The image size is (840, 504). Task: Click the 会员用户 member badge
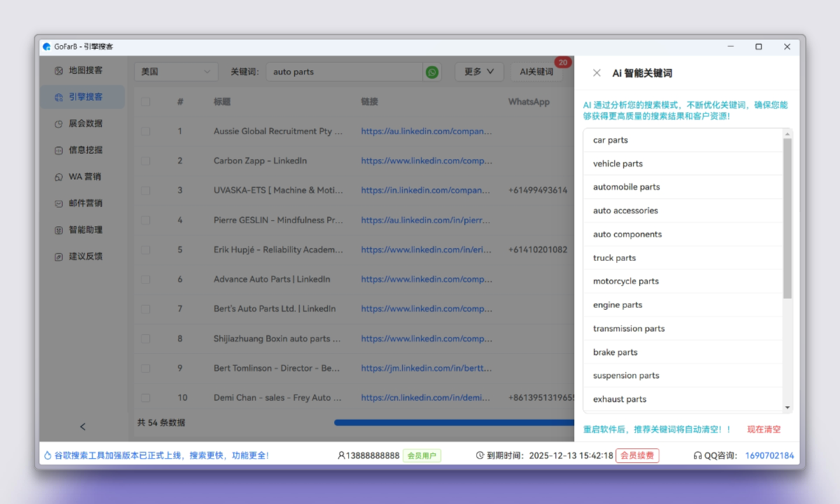click(x=421, y=456)
